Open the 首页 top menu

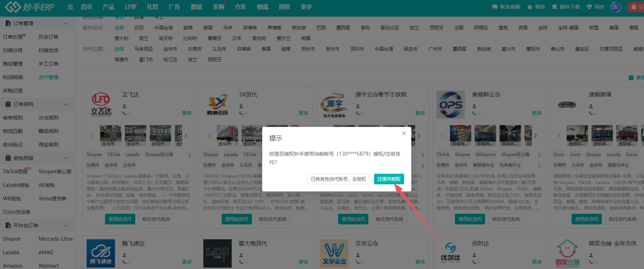tap(86, 7)
